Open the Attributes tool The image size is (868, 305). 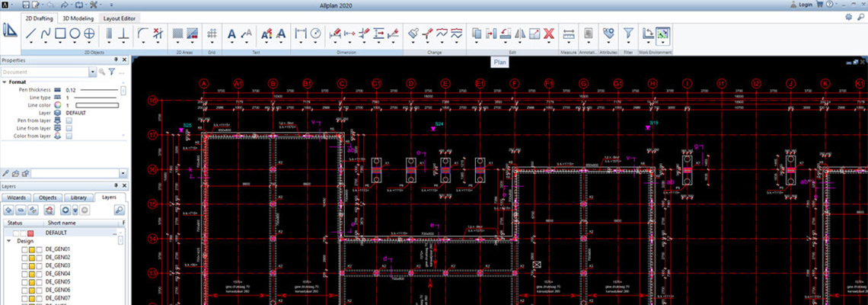pos(608,34)
